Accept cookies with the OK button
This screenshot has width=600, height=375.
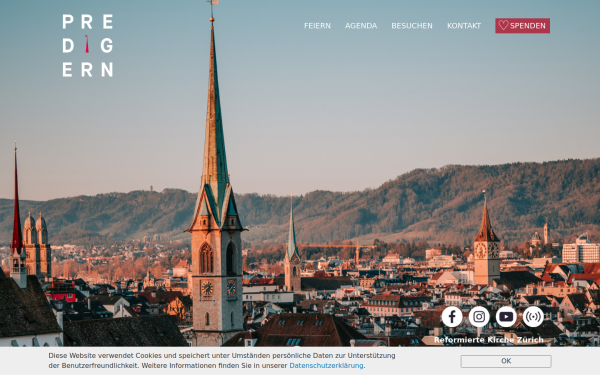pos(506,361)
